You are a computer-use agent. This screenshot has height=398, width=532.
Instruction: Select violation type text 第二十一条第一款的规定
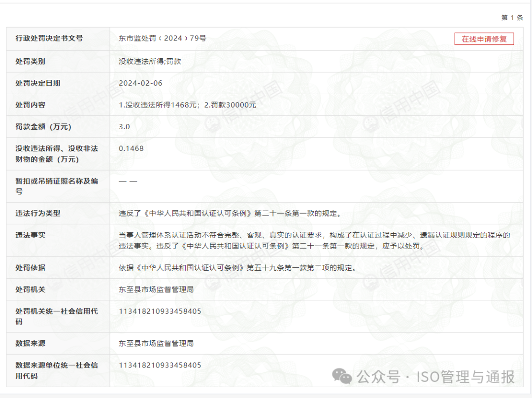pyautogui.click(x=298, y=213)
